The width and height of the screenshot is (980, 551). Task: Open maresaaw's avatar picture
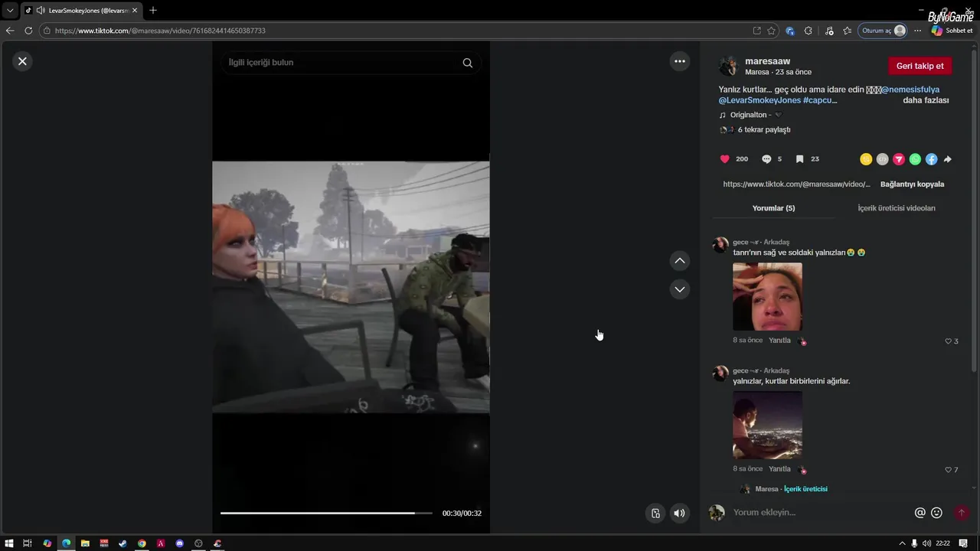(x=728, y=66)
